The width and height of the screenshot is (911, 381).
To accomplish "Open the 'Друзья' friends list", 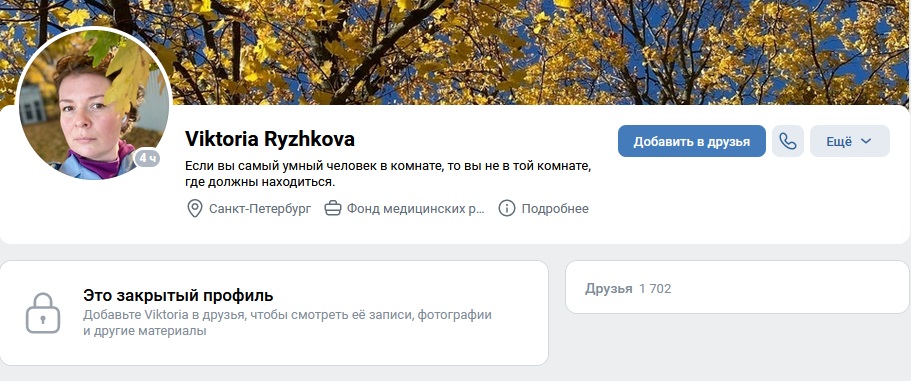I will (608, 289).
